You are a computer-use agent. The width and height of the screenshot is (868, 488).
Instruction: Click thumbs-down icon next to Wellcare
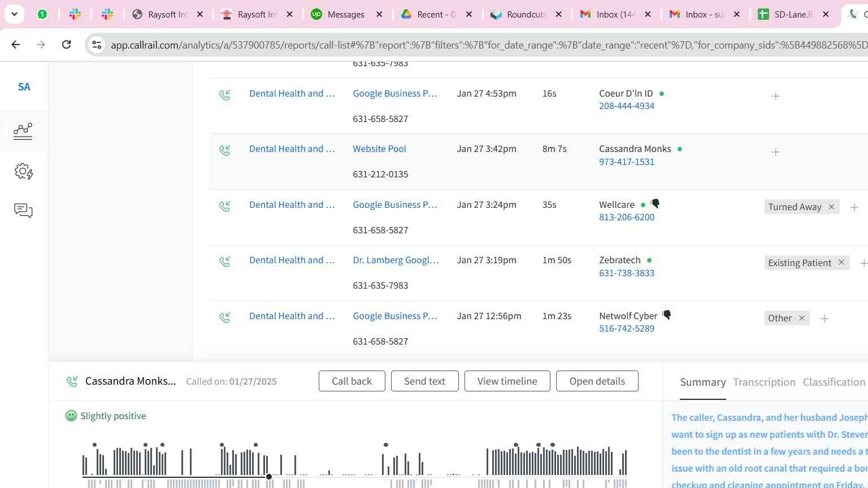point(655,203)
